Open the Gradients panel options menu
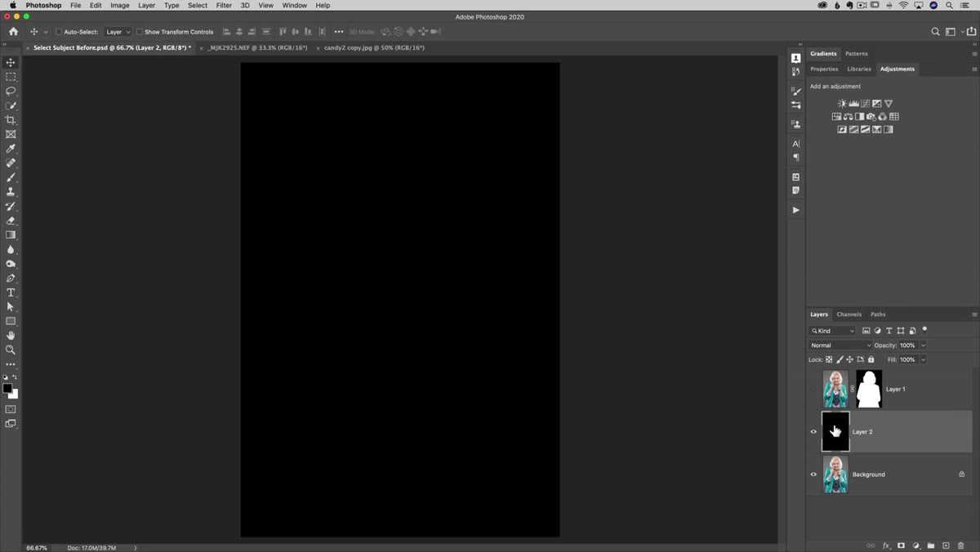This screenshot has width=980, height=552. [974, 54]
